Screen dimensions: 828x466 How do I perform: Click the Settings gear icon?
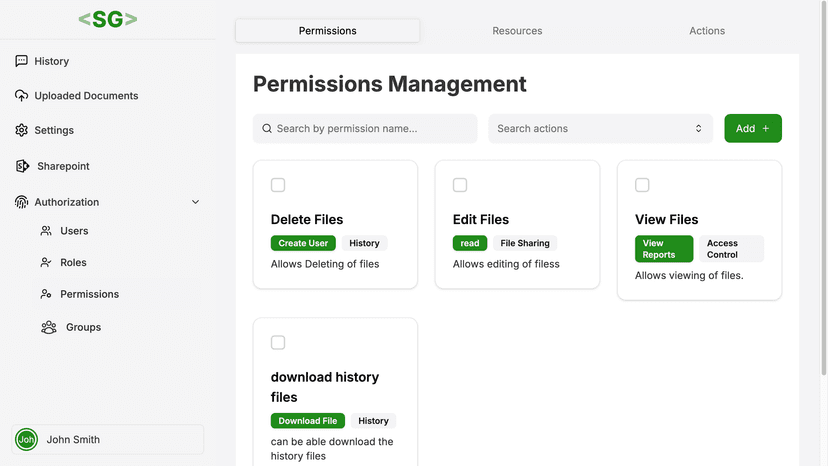tap(21, 130)
